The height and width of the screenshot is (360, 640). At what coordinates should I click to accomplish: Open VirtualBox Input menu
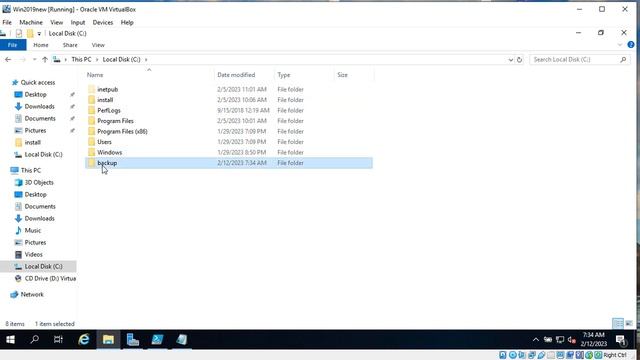tap(78, 22)
